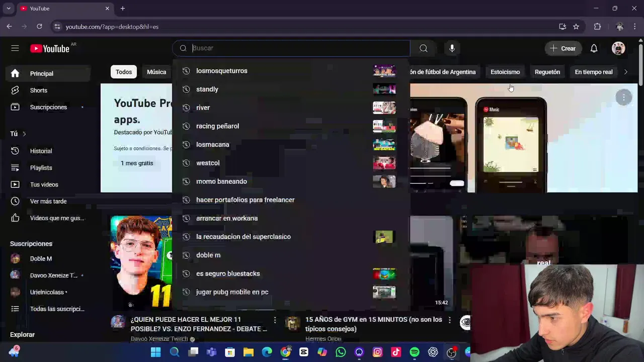The width and height of the screenshot is (644, 362).
Task: Choose suggestion losmosqueturros
Action: pyautogui.click(x=291, y=71)
